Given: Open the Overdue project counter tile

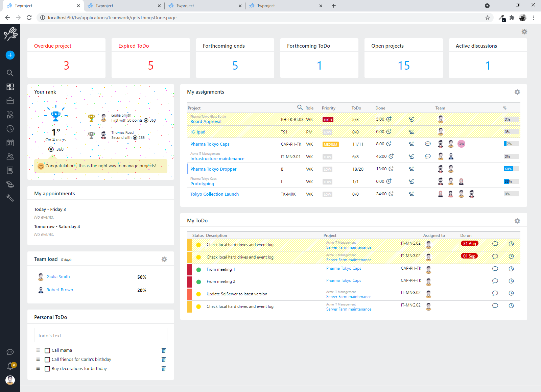Looking at the screenshot, I should [x=66, y=58].
